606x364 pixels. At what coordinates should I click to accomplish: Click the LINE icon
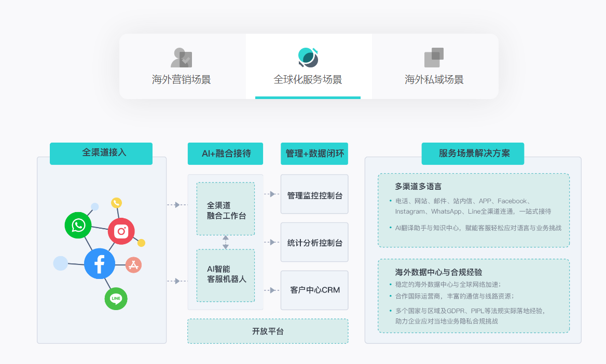(116, 298)
